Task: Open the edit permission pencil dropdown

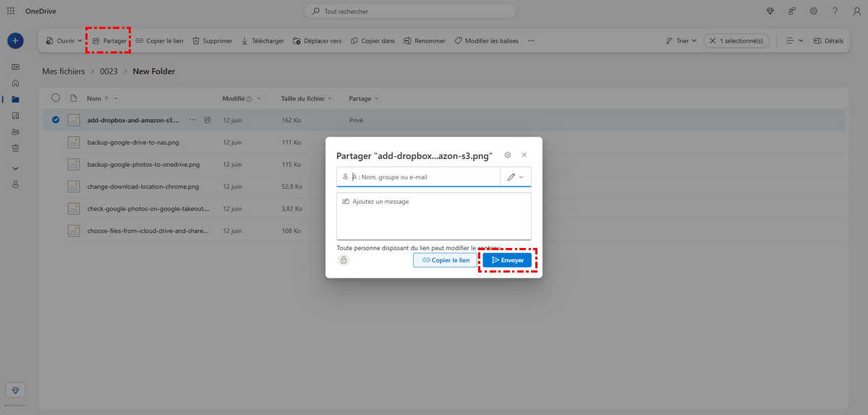Action: click(x=516, y=177)
